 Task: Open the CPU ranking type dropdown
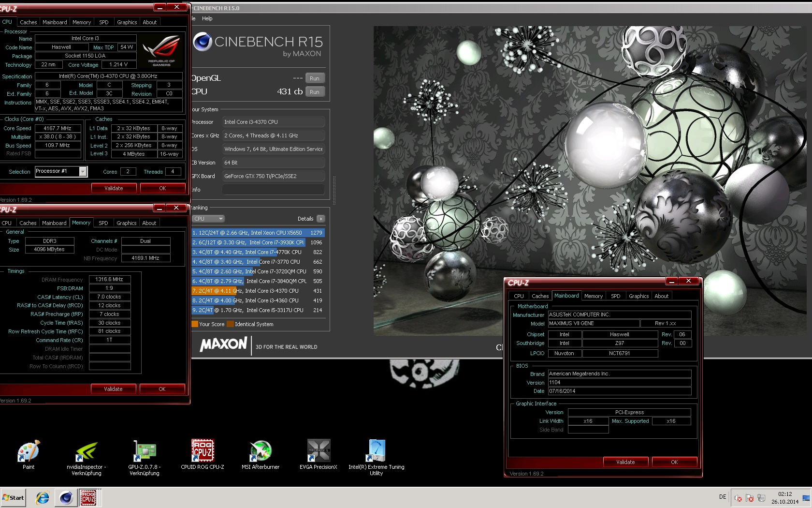(x=208, y=219)
